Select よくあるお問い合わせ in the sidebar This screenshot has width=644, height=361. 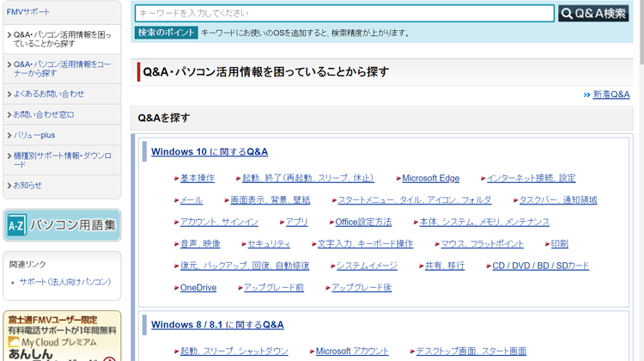click(x=48, y=94)
